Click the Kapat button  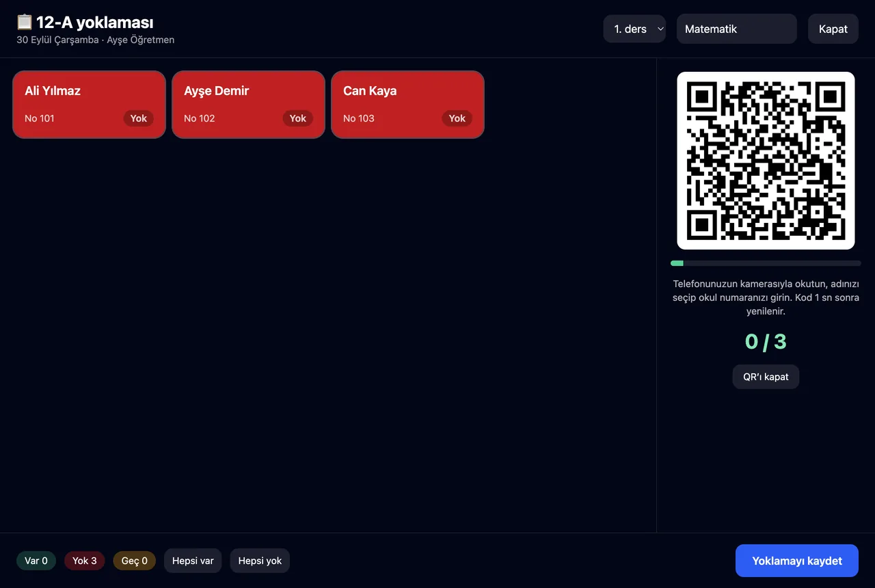[833, 29]
